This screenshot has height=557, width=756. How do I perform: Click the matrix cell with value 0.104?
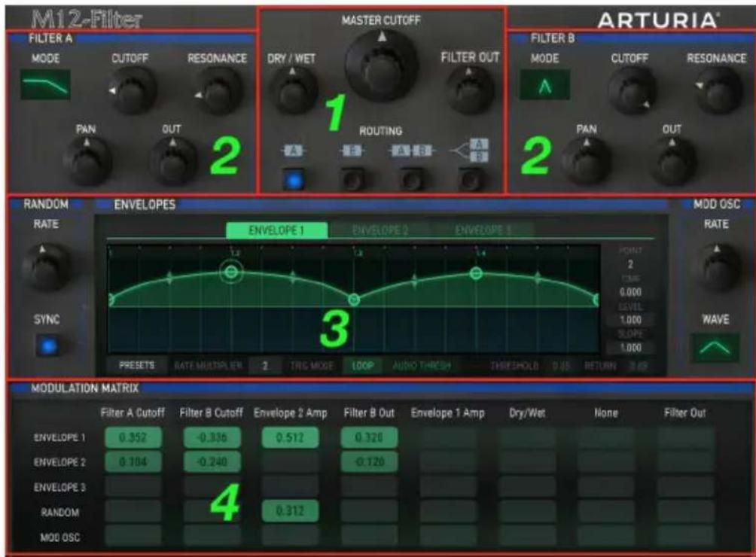pos(133,461)
